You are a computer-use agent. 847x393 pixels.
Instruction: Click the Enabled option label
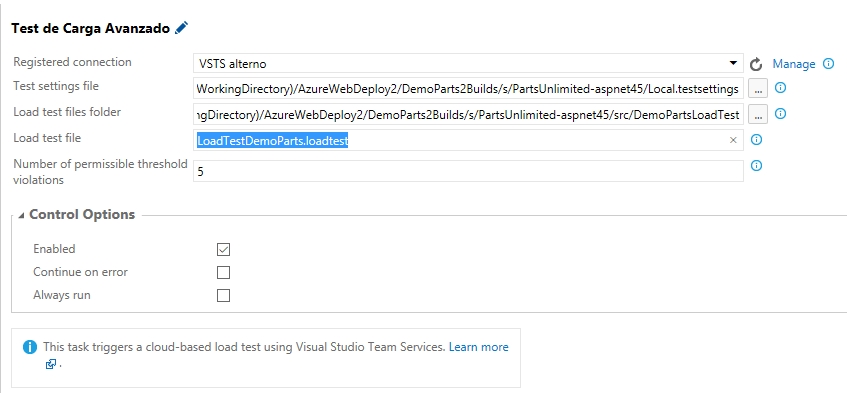54,249
